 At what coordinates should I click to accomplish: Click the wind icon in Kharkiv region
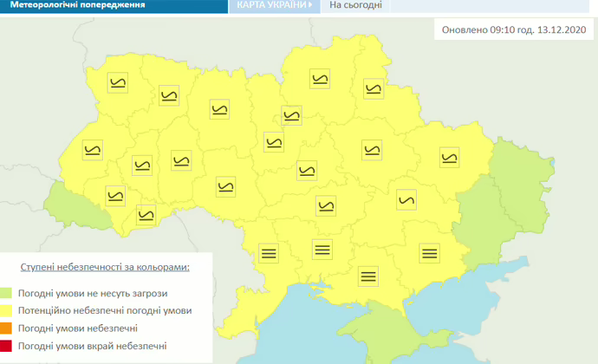[x=448, y=157]
